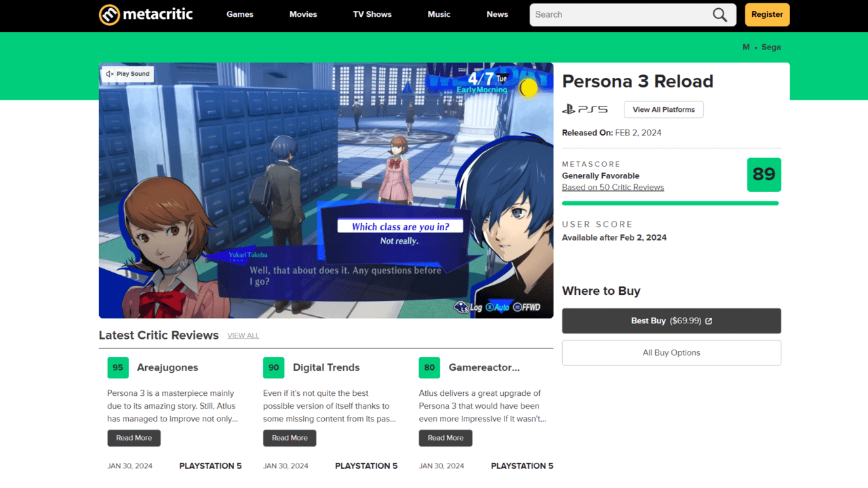
Task: Click the Sega publisher link
Action: coord(771,47)
